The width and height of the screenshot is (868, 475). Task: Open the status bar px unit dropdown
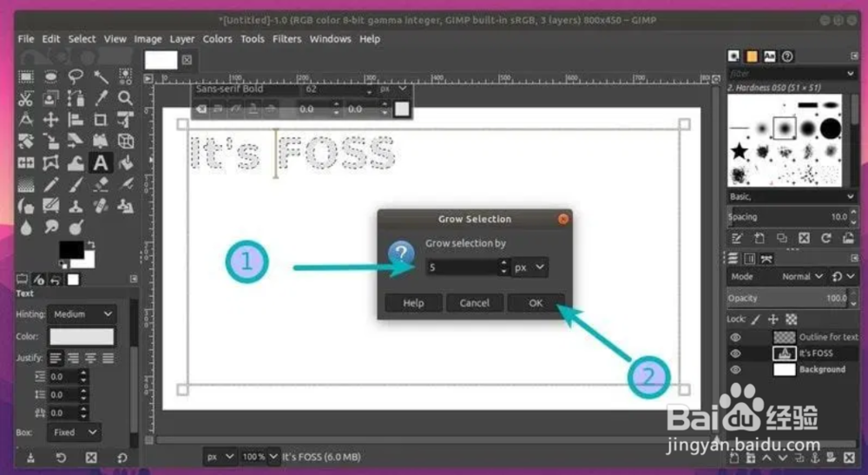tap(220, 457)
